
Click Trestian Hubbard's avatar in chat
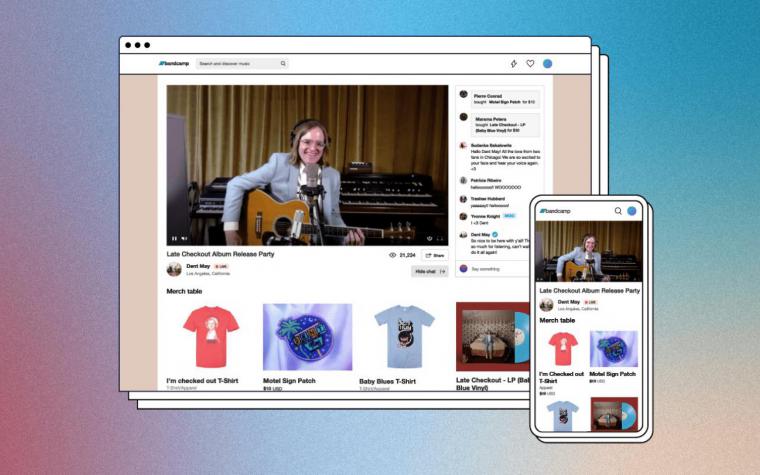(463, 199)
